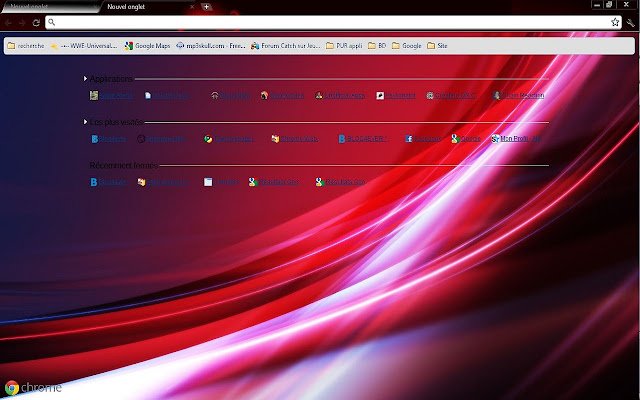Open the recherche bookmarks folder
The width and height of the screenshot is (640, 400).
(x=26, y=46)
